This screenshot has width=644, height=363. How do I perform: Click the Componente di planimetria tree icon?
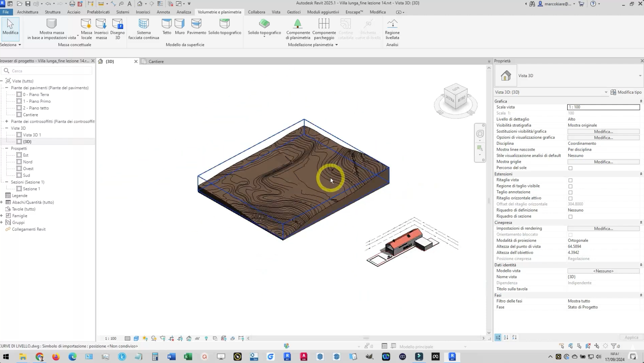[x=298, y=24]
